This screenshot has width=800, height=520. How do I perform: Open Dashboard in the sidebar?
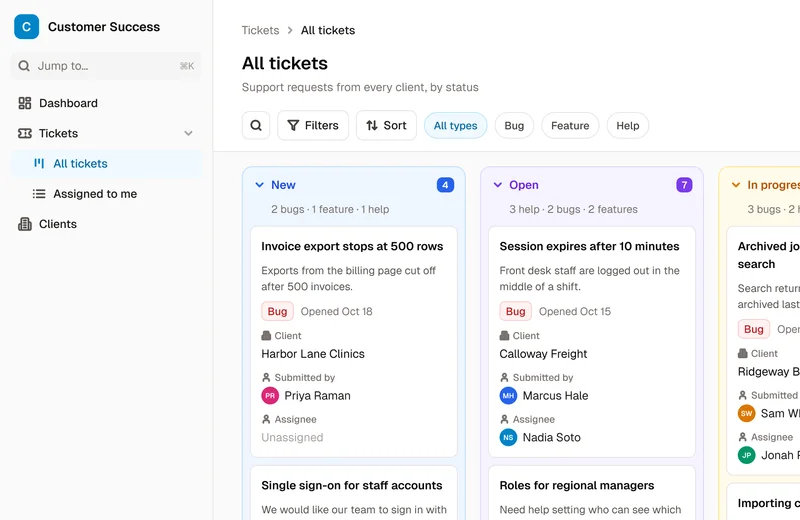(106, 103)
